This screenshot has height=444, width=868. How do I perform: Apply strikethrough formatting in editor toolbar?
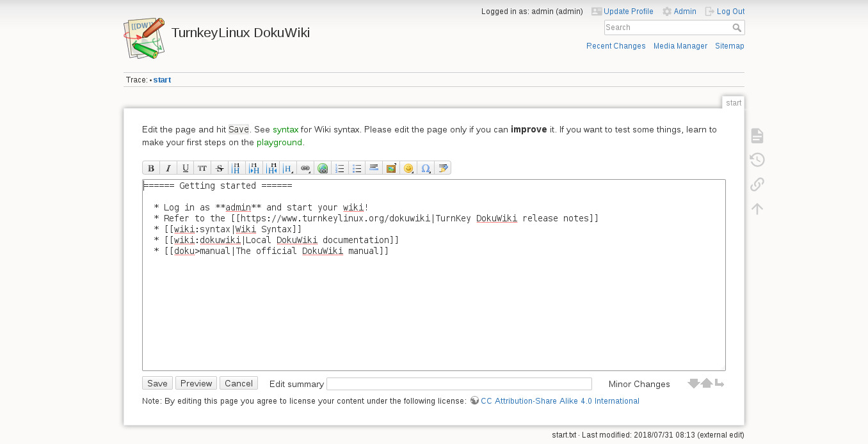220,168
